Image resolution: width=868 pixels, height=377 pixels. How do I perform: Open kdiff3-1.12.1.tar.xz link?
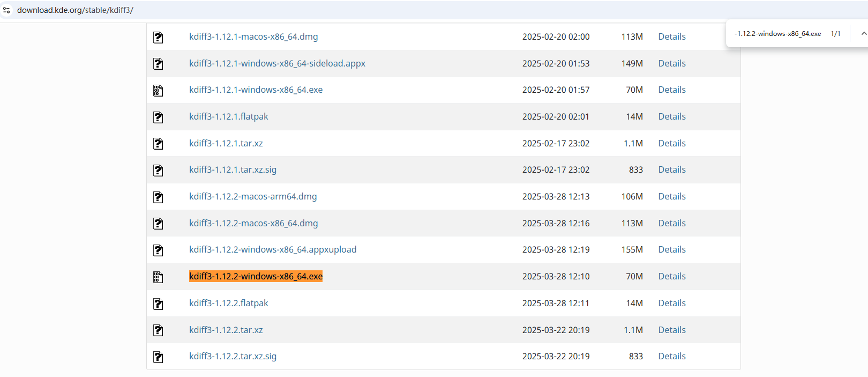[x=226, y=143]
